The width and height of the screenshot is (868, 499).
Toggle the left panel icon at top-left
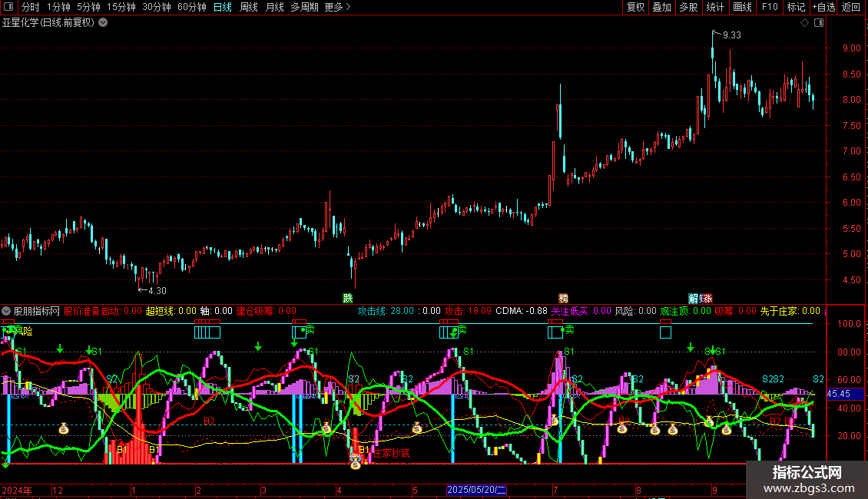pos(8,7)
